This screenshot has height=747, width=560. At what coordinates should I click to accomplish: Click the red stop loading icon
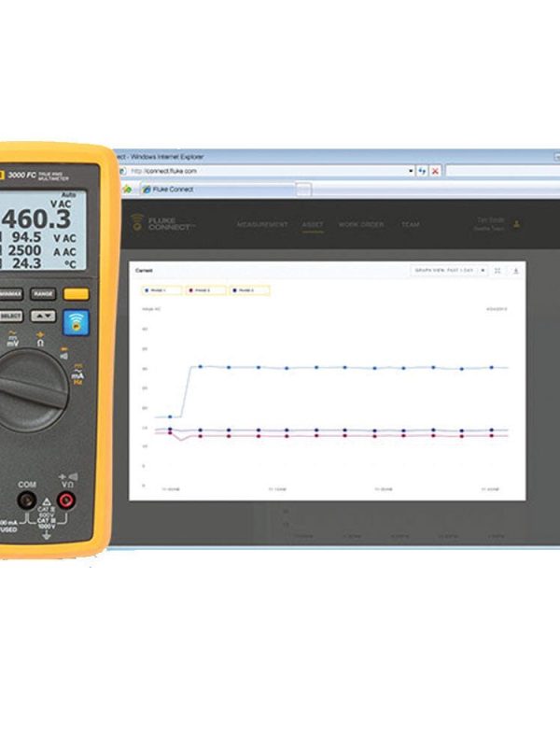(x=435, y=171)
